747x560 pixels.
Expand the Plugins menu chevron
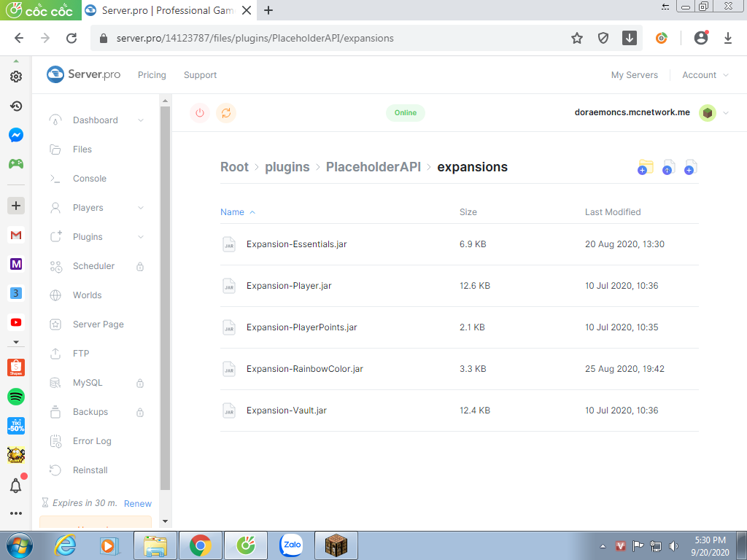pos(141,237)
